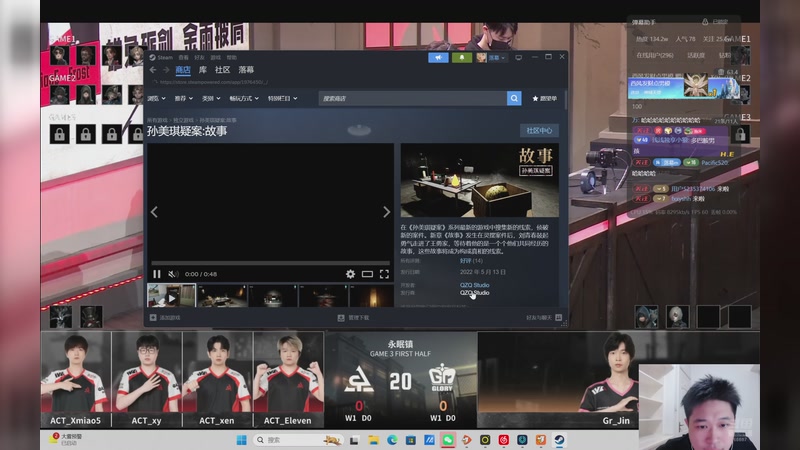Open NetEase Cloud Music taskbar icon
800x450 pixels.
(x=504, y=440)
